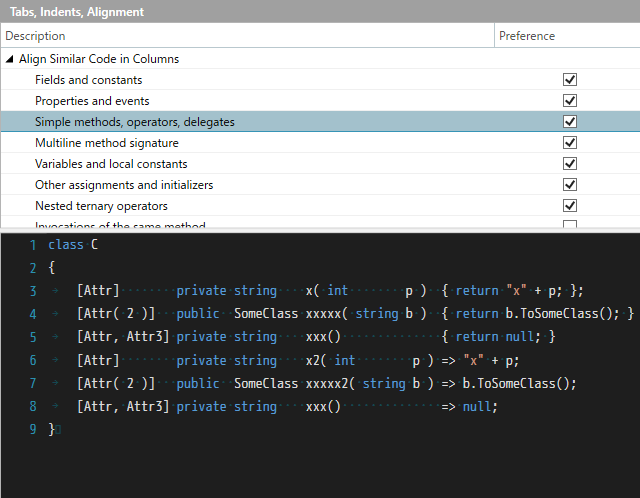Select Variables and local constants row

pyautogui.click(x=320, y=164)
